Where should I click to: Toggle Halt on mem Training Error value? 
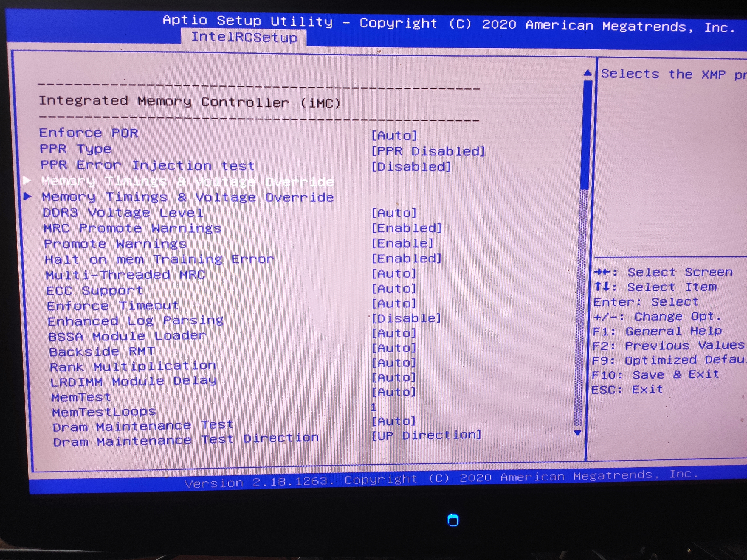tap(407, 259)
